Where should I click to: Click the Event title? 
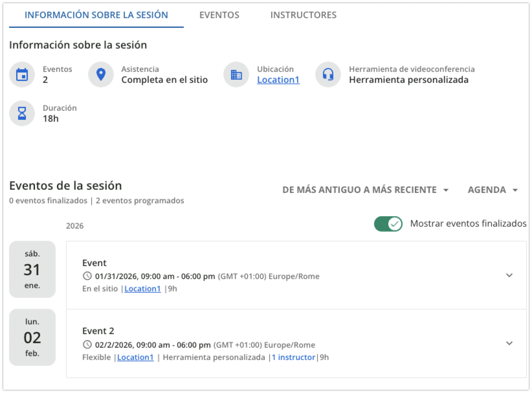tap(94, 263)
